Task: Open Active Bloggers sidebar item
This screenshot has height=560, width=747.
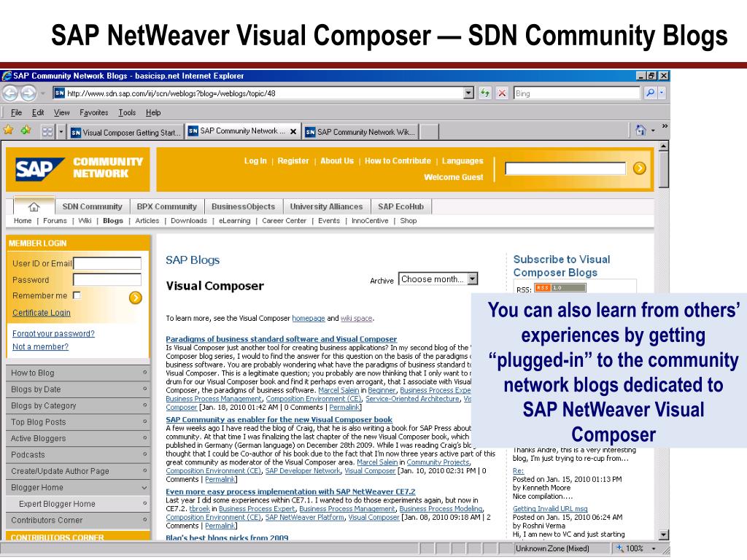Action: pyautogui.click(x=78, y=438)
